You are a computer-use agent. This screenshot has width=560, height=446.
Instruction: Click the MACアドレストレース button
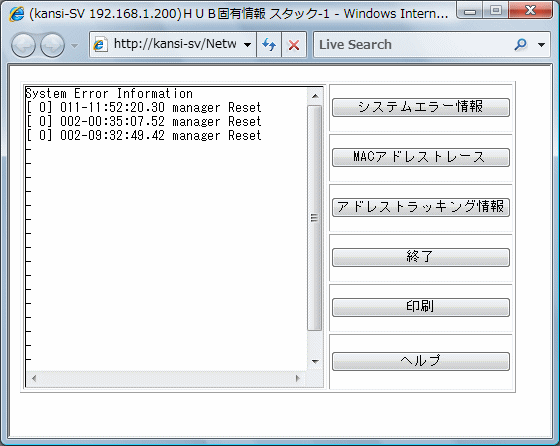421,157
